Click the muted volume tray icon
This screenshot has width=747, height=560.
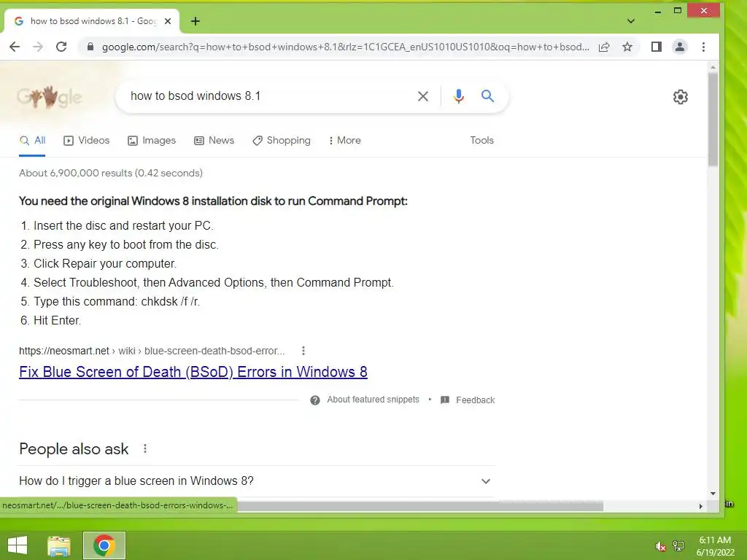click(x=660, y=547)
